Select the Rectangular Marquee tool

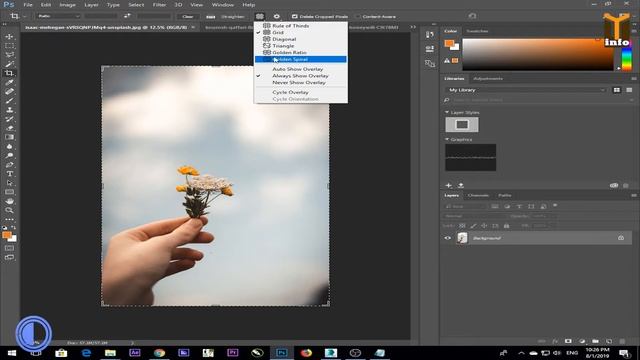coord(9,46)
